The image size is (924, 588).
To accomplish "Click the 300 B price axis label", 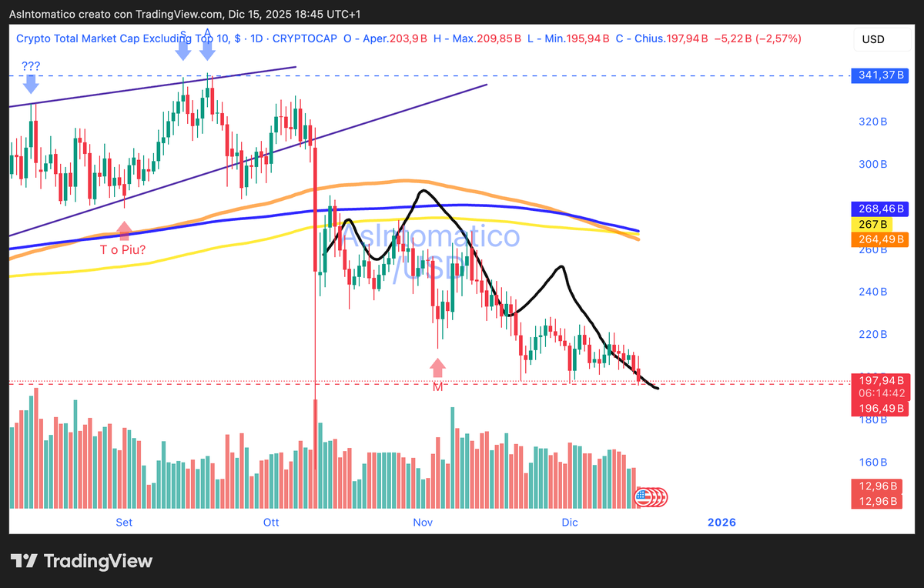I will pyautogui.click(x=874, y=165).
